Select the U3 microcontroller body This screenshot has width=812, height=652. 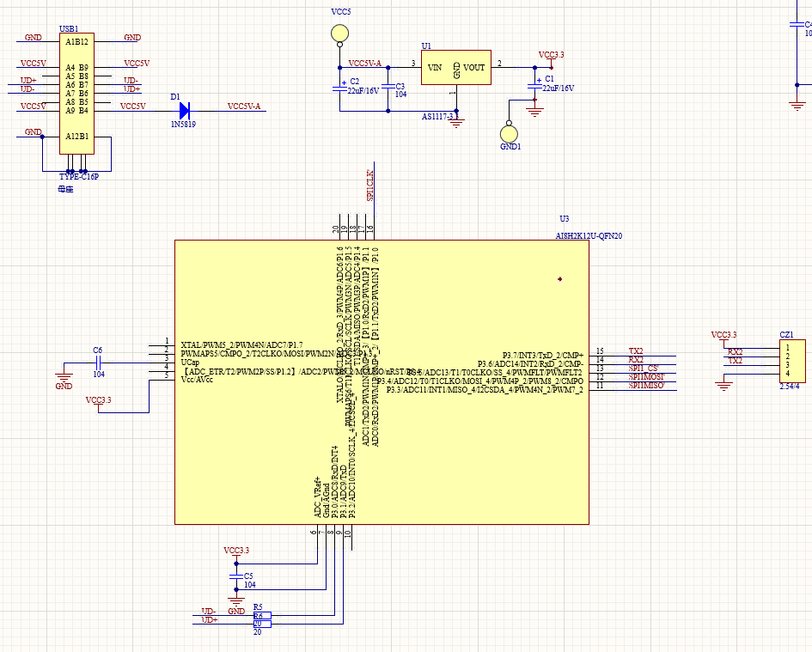point(382,382)
